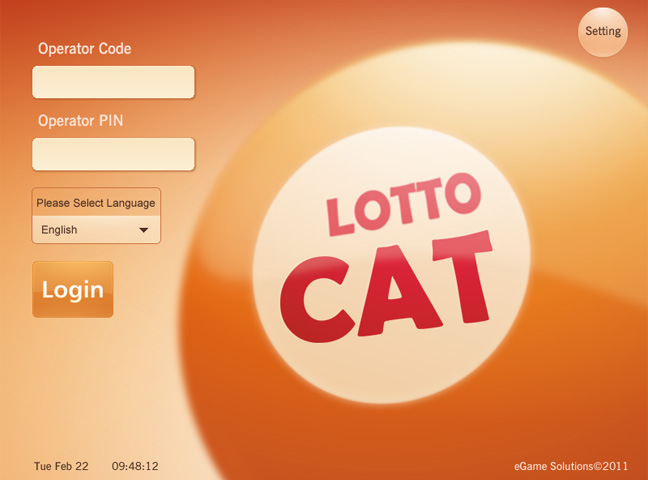
Task: Click the letter L in LOTTO
Action: tap(340, 217)
